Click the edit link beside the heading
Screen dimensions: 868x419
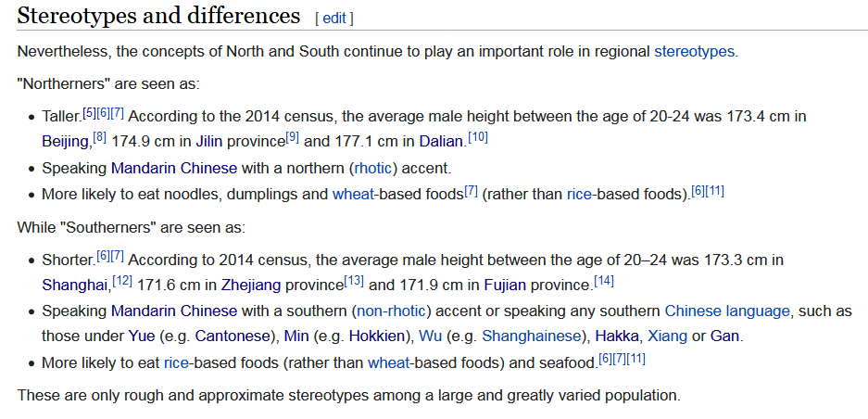tap(333, 19)
